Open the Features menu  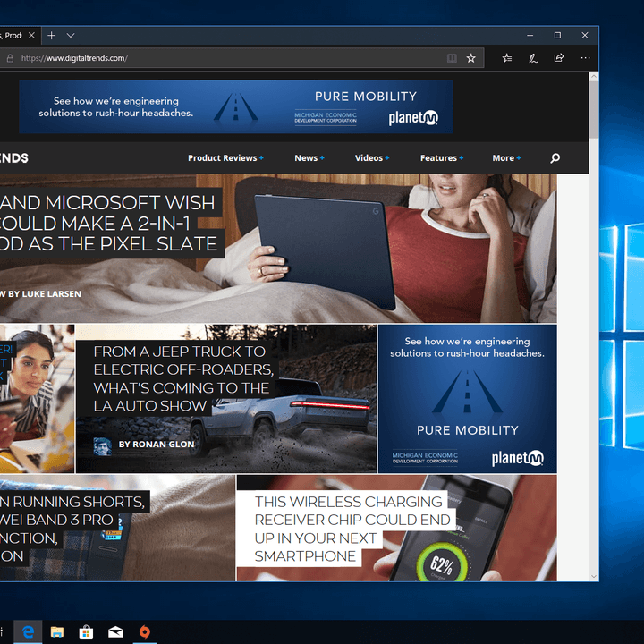pos(442,158)
